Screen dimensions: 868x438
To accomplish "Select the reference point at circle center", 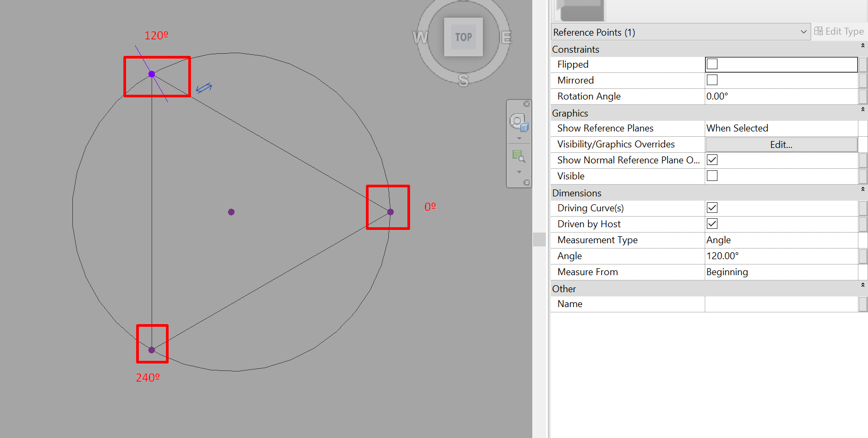I will point(231,212).
